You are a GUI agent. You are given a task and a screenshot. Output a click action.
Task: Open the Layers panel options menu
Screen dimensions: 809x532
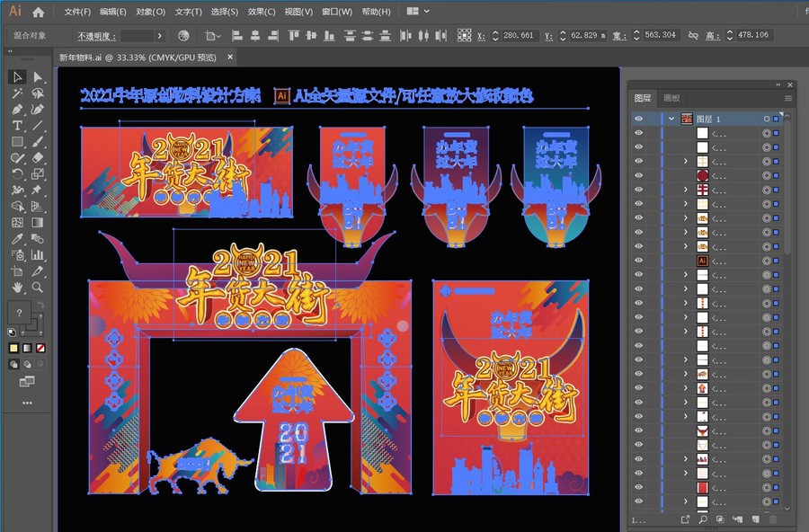788,98
